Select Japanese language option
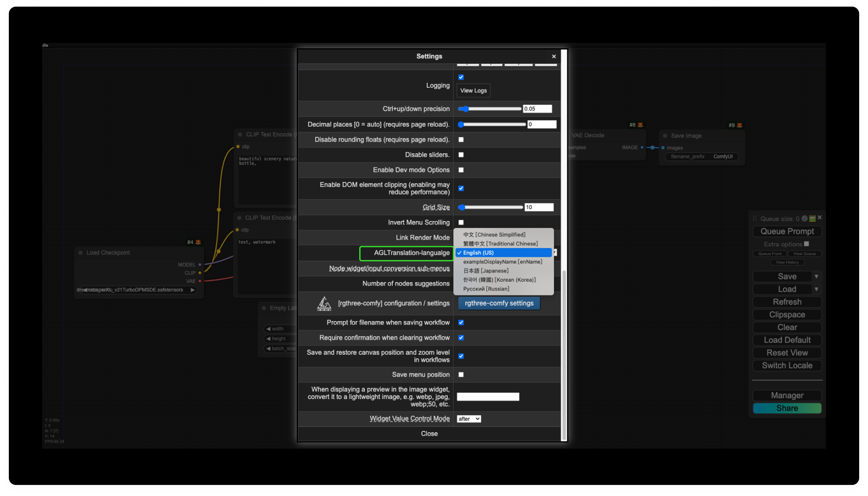 click(486, 271)
